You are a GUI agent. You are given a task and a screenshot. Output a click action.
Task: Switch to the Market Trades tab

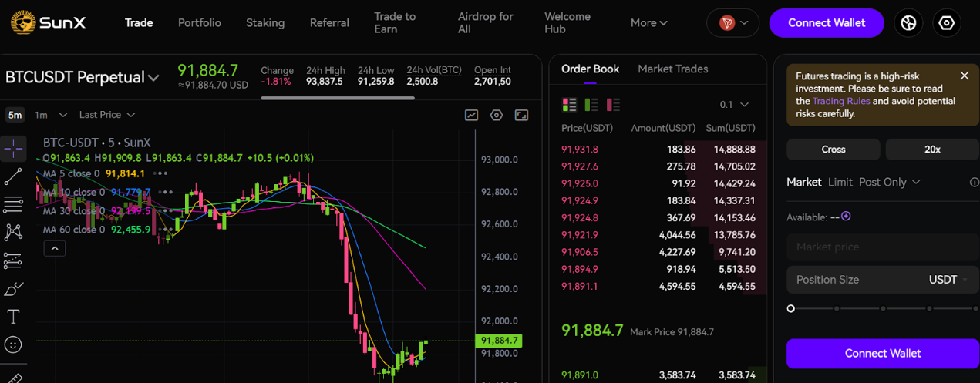[x=672, y=69]
